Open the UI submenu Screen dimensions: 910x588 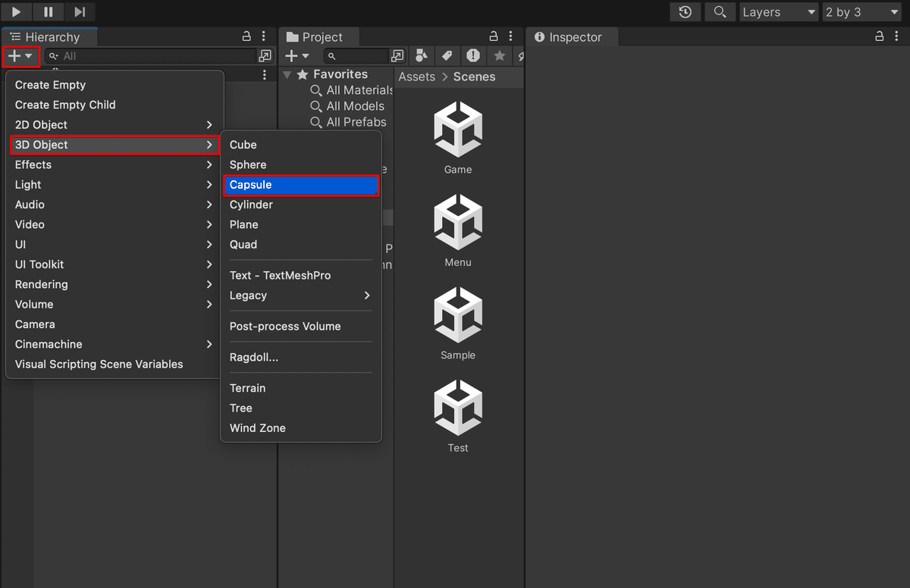pos(115,244)
